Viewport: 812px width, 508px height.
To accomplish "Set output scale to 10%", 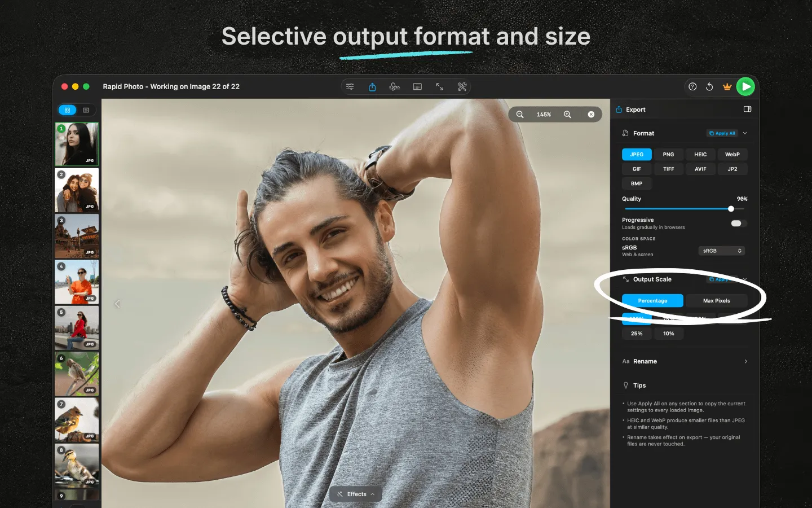I will [668, 334].
